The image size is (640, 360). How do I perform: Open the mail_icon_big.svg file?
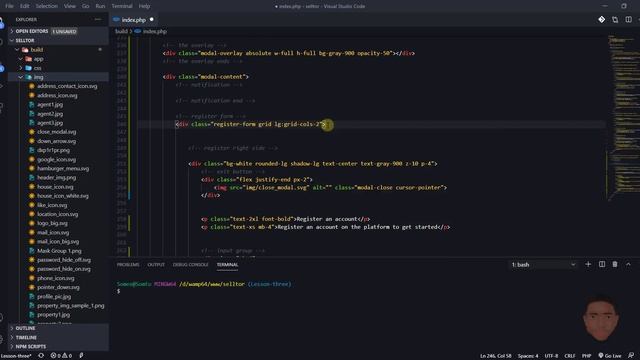58,241
